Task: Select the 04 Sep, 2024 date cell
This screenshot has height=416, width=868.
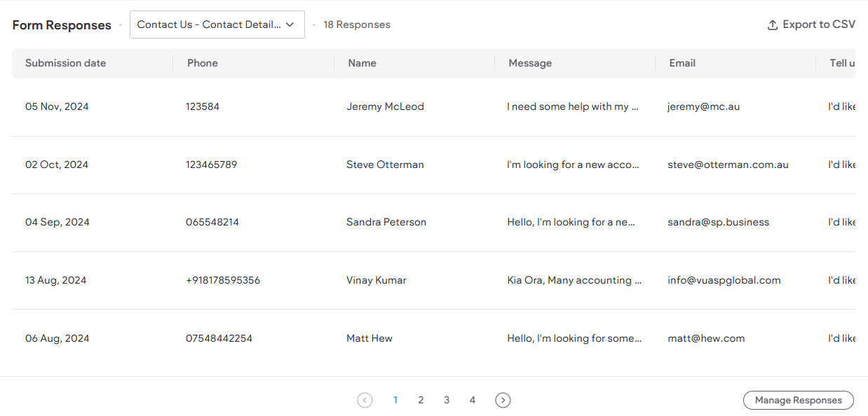Action: tap(57, 222)
